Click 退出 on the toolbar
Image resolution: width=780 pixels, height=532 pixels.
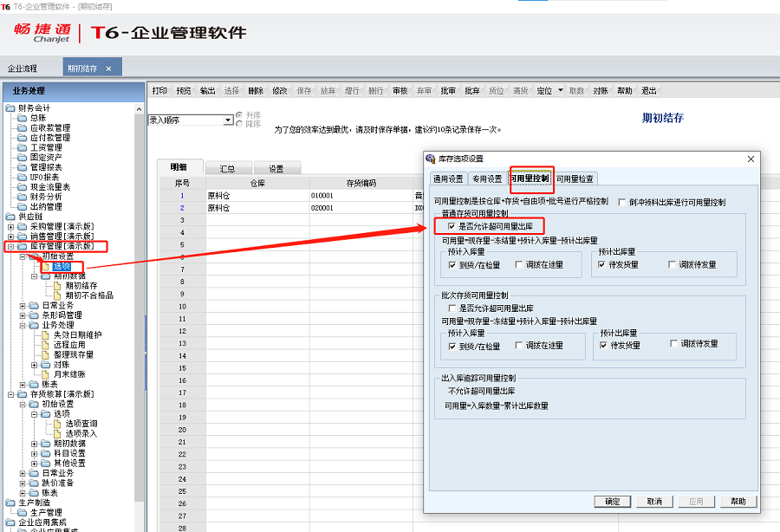click(x=648, y=90)
